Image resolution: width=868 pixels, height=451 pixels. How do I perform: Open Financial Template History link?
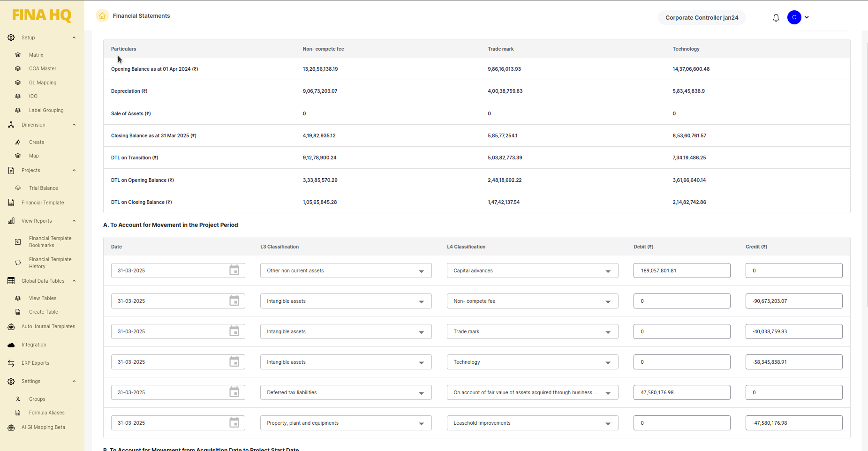[x=50, y=263]
